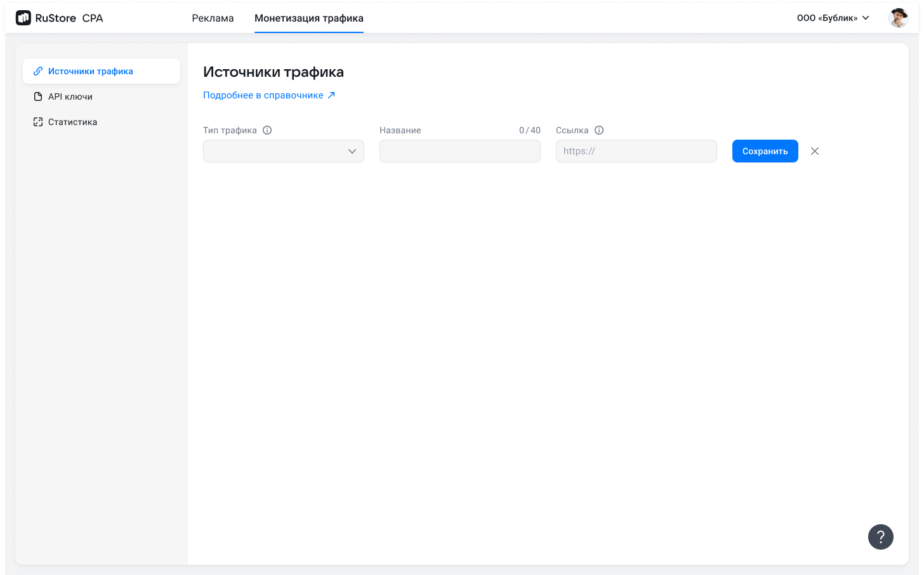Click the Статистика sidebar icon
Image resolution: width=924 pixels, height=575 pixels.
click(x=38, y=122)
